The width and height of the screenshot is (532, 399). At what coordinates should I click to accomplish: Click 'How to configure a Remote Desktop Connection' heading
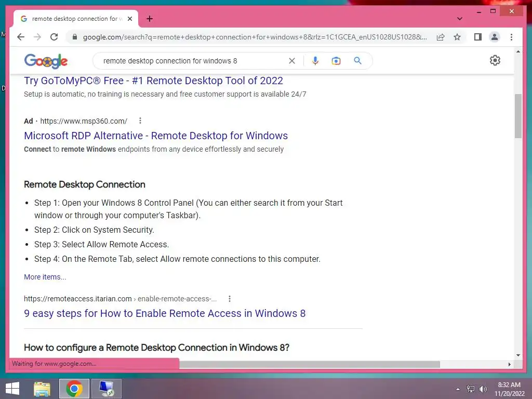pos(156,348)
